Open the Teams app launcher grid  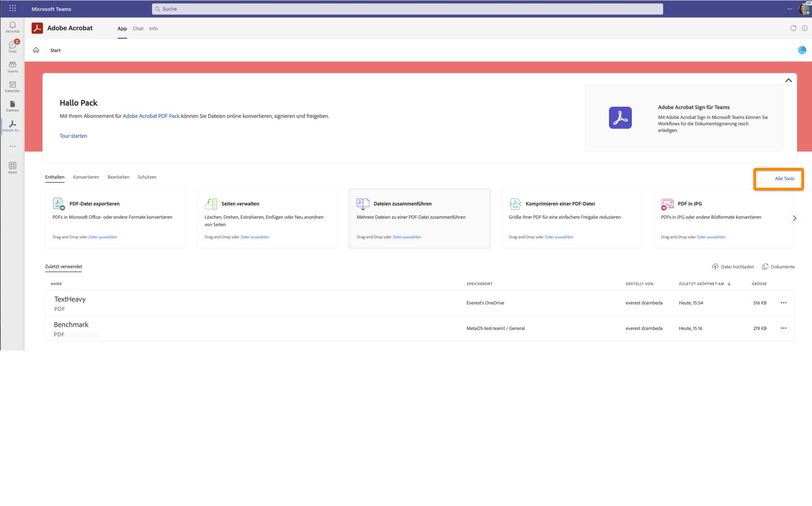coord(13,8)
